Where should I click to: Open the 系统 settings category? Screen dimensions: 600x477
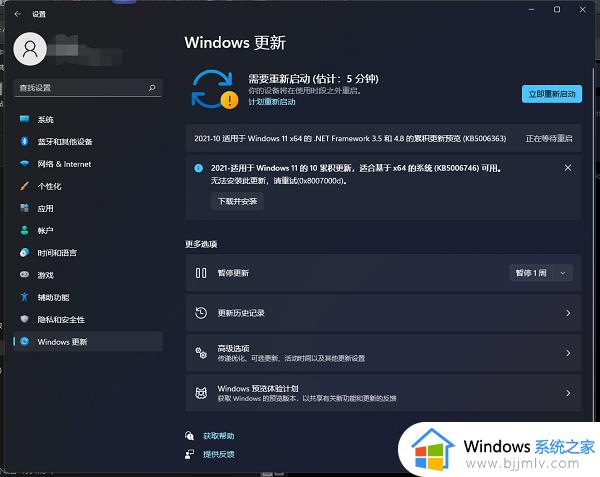coord(88,119)
